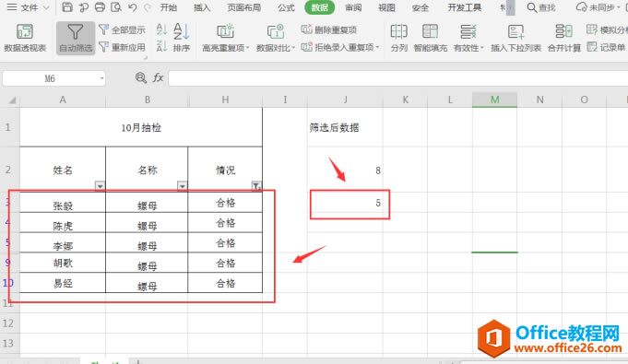
Task: Select the 10月抽检 title cell
Action: pyautogui.click(x=141, y=127)
